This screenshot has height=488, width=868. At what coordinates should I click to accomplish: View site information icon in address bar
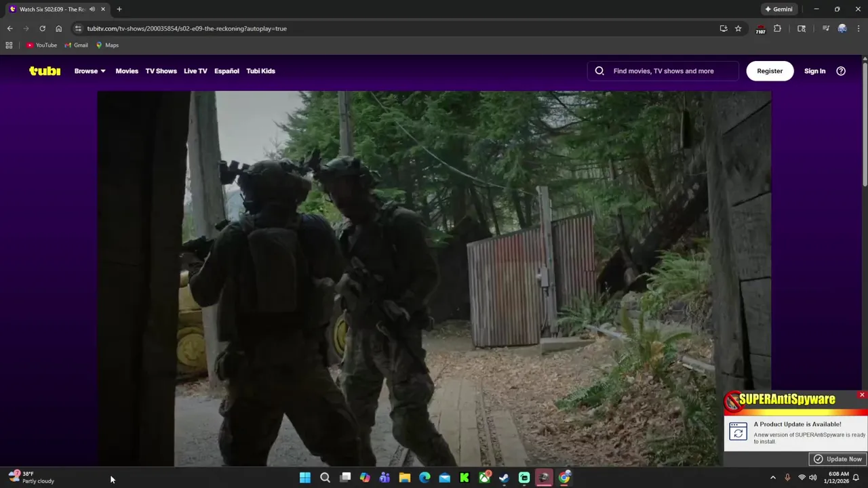[78, 28]
